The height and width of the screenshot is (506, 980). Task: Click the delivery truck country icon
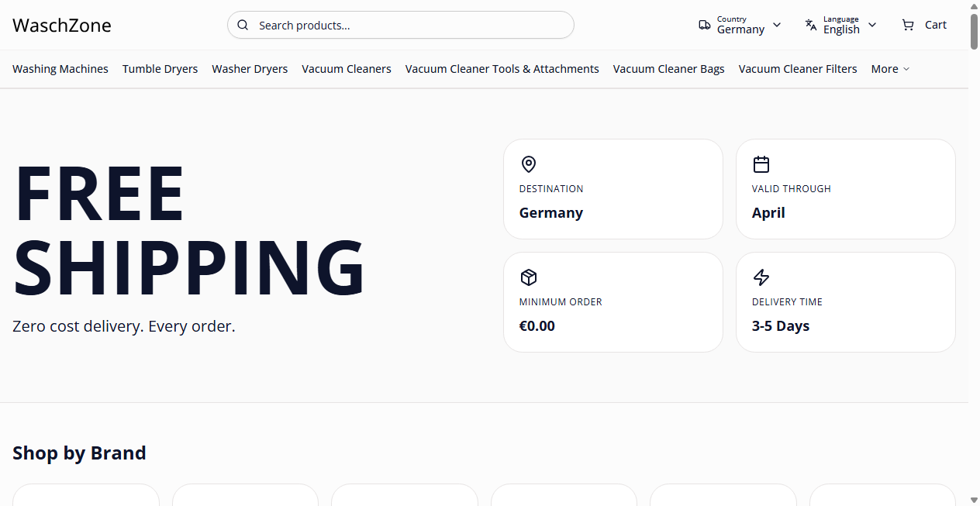(704, 25)
